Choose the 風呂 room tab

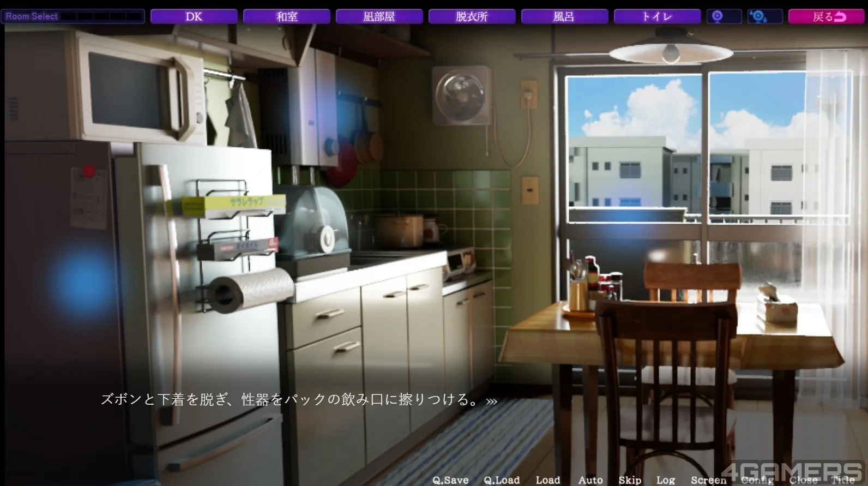pyautogui.click(x=565, y=16)
